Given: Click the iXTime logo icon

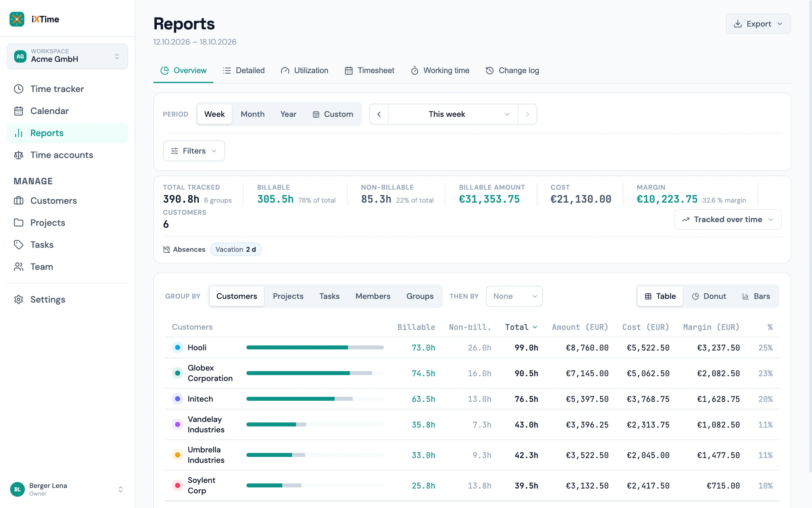Looking at the screenshot, I should [17, 19].
